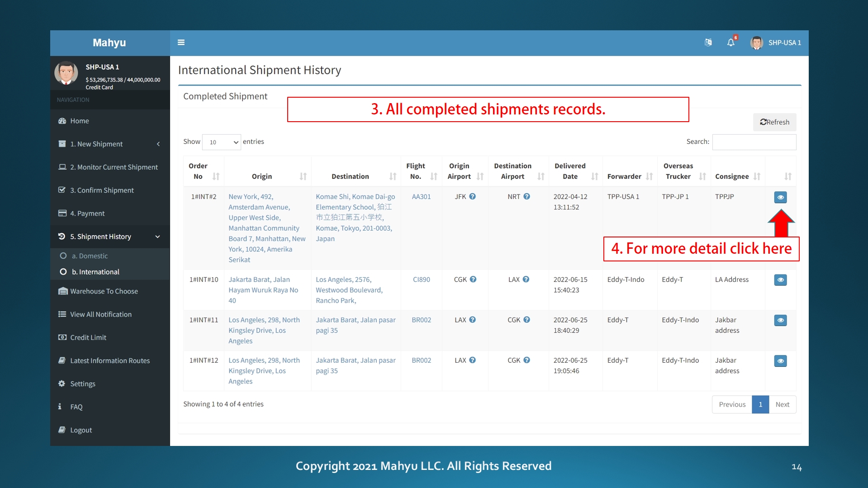This screenshot has height=488, width=868.
Task: Click the Latest Information Routes book icon
Action: 62,360
